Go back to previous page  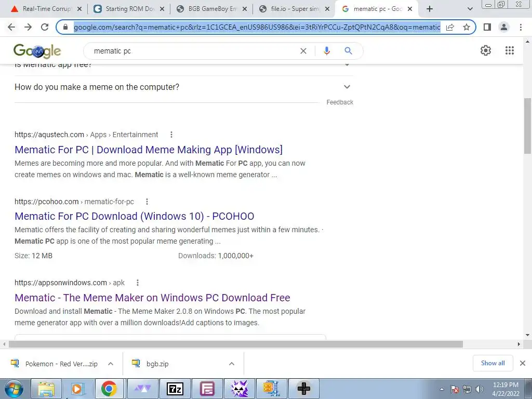[x=11, y=27]
